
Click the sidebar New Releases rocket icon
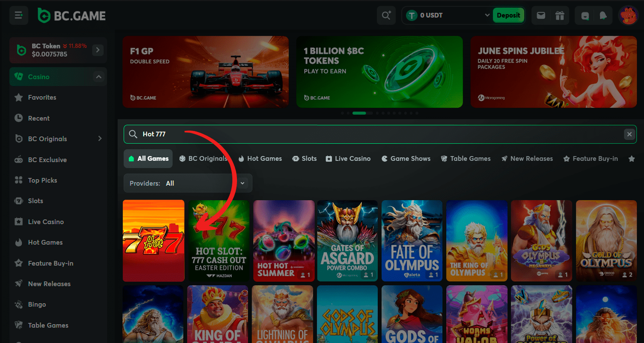(x=18, y=283)
